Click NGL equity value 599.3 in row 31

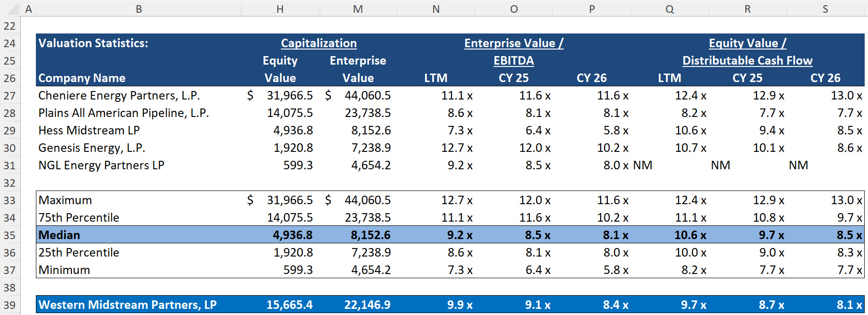(298, 165)
